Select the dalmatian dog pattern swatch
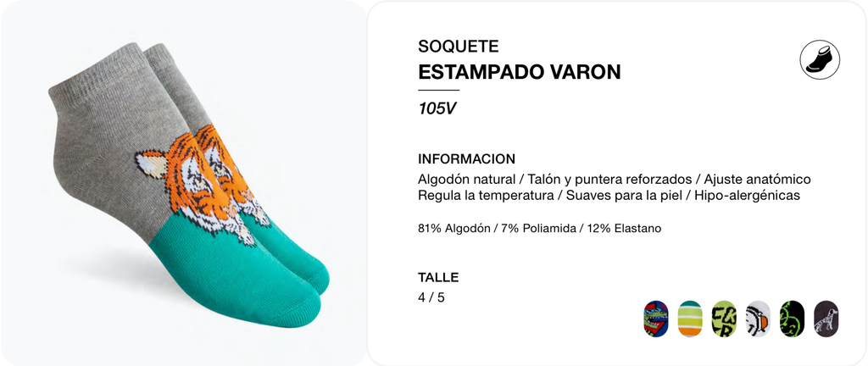Image resolution: width=868 pixels, height=366 pixels. 826,319
